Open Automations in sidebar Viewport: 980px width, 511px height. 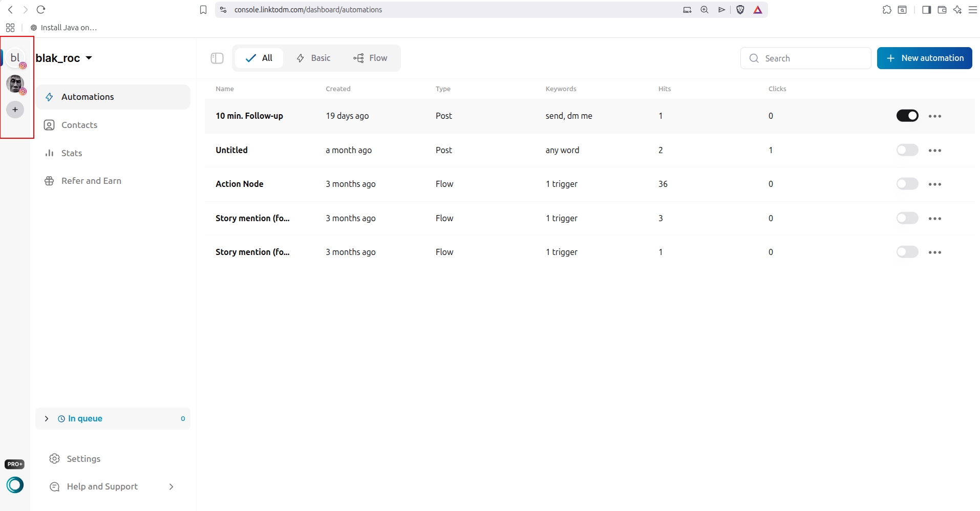click(x=113, y=97)
